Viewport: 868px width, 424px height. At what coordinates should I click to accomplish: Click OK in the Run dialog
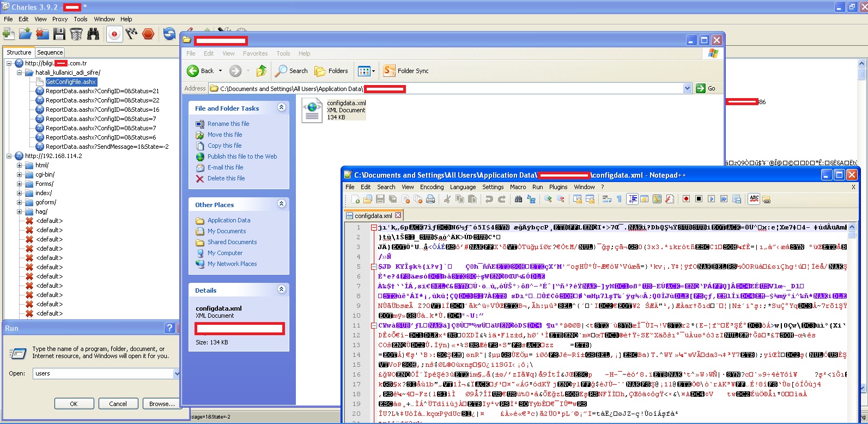pyautogui.click(x=74, y=404)
